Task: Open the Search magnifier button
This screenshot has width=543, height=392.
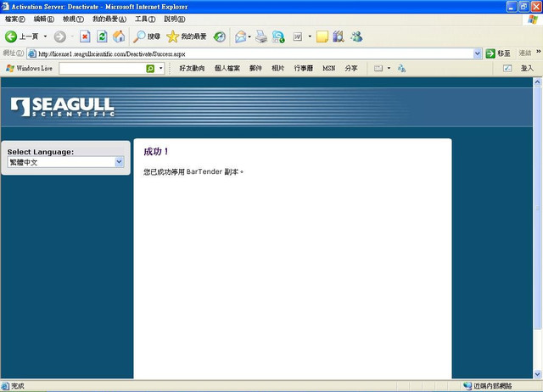Action: [x=147, y=36]
